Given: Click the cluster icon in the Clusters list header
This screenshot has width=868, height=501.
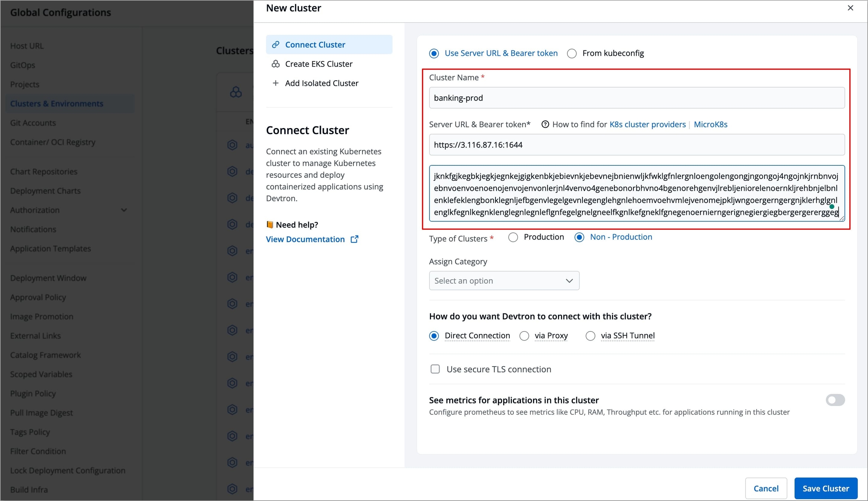Looking at the screenshot, I should tap(236, 92).
